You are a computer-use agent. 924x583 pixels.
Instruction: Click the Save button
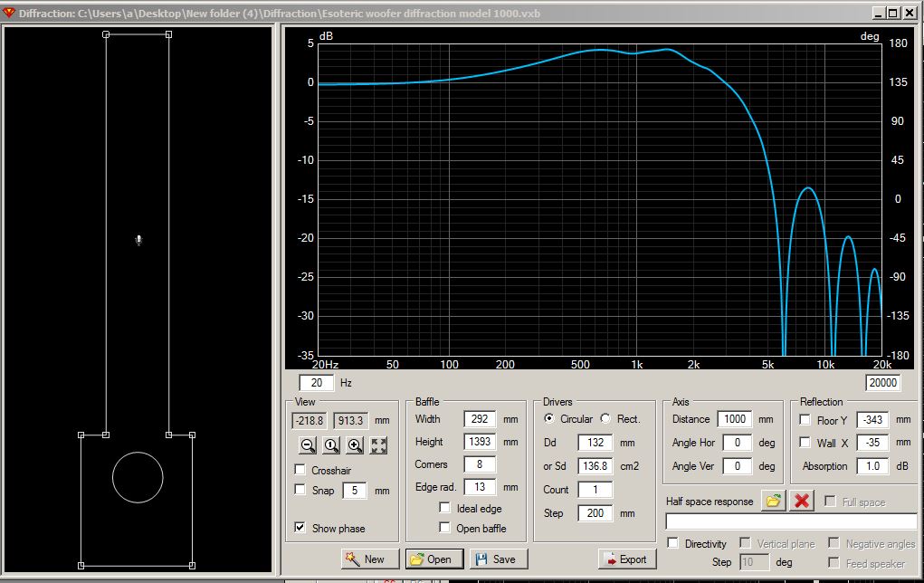point(499,559)
